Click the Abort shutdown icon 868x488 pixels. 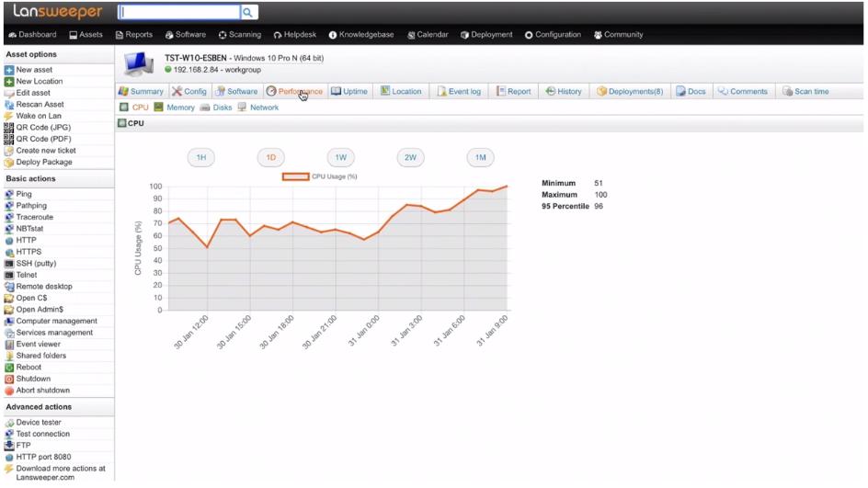(9, 391)
